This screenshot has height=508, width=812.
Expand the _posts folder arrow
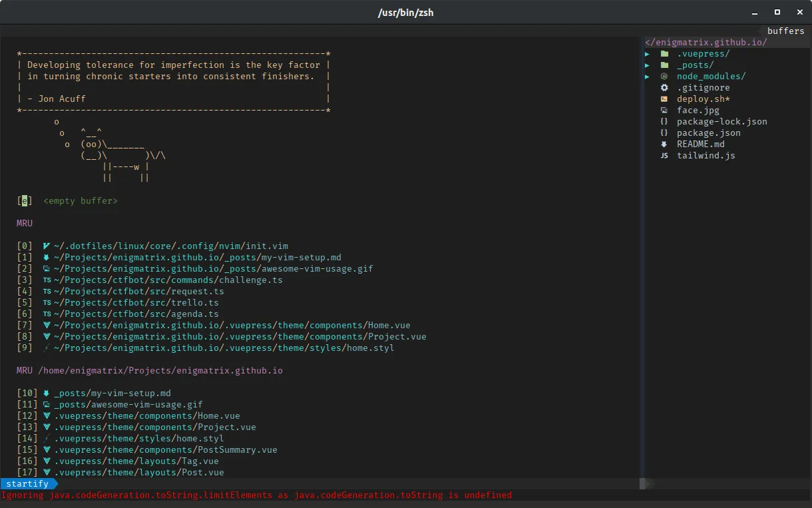[647, 65]
